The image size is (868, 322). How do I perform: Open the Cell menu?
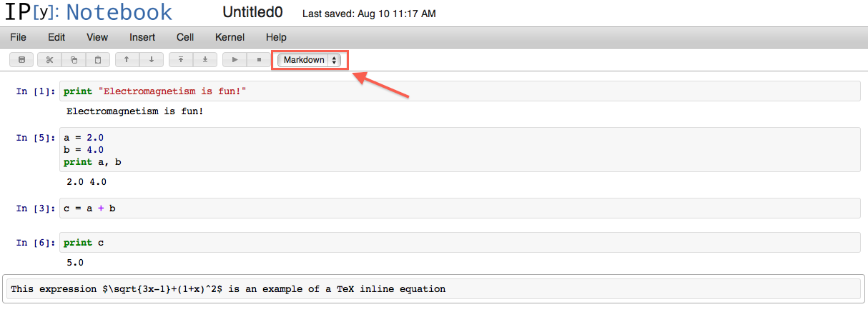point(185,37)
